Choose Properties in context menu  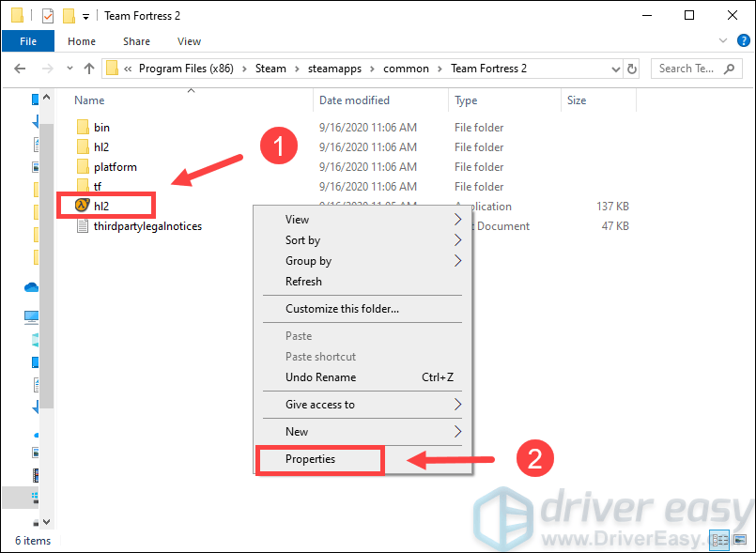click(363, 459)
